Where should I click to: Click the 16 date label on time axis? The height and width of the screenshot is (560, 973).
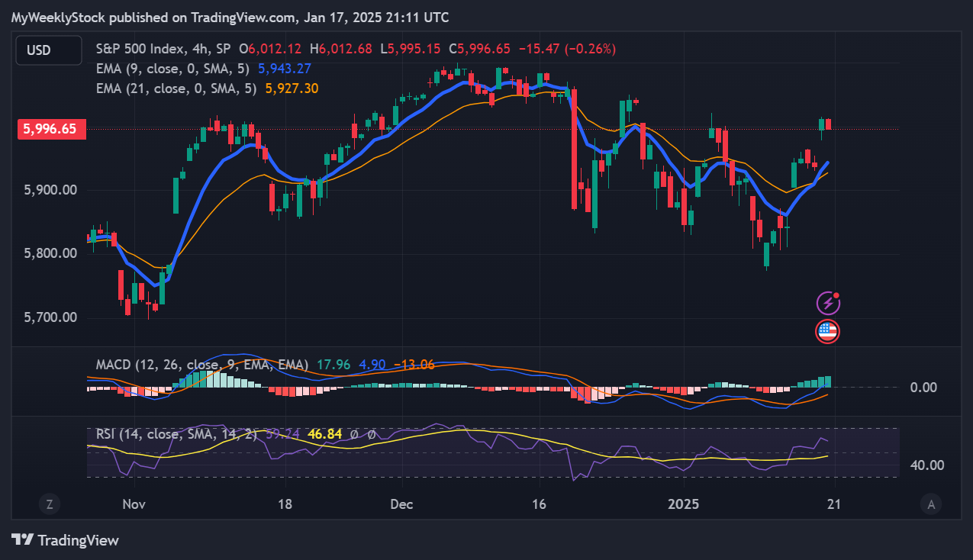539,504
